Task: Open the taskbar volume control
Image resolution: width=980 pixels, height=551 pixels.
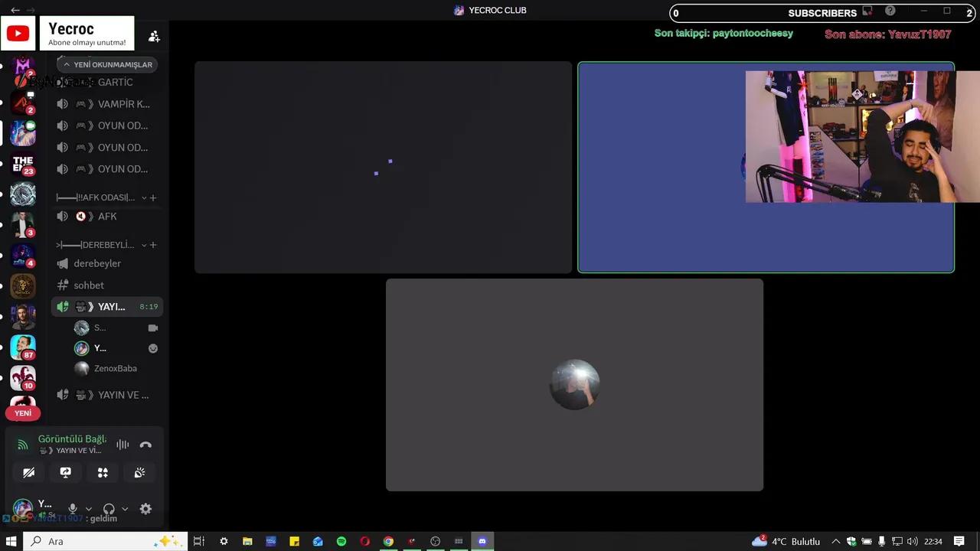Action: [912, 541]
